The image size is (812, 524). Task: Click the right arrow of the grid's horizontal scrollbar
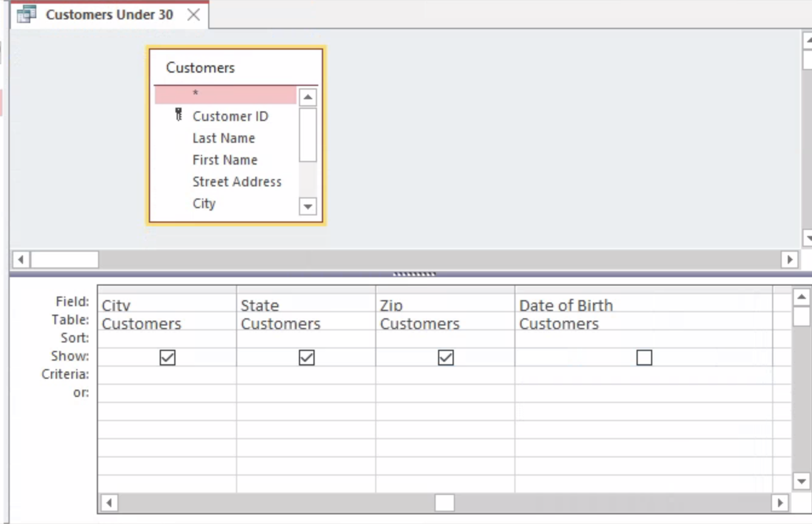tap(781, 503)
